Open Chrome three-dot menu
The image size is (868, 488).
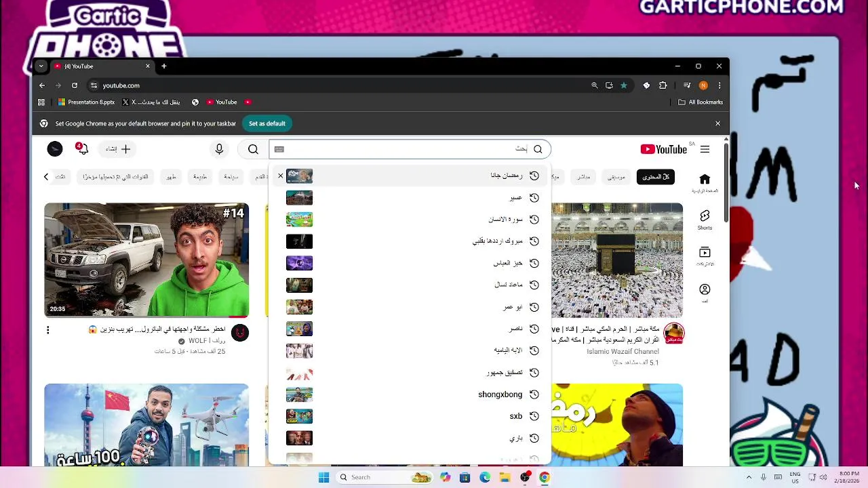coord(719,85)
